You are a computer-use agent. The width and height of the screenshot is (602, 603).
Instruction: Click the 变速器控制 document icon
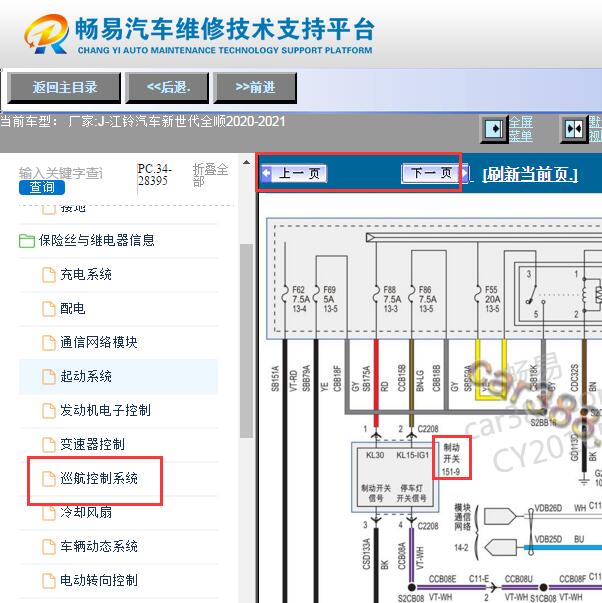tap(49, 444)
